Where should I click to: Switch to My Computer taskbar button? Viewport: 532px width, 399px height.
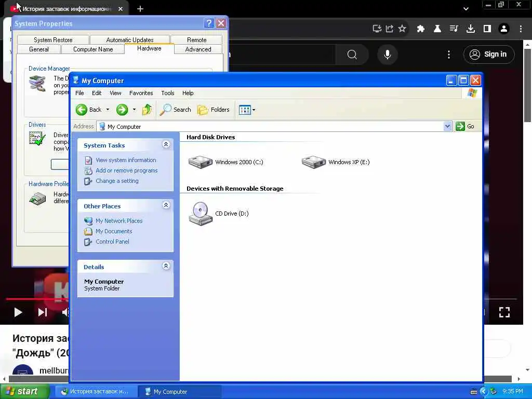click(180, 392)
